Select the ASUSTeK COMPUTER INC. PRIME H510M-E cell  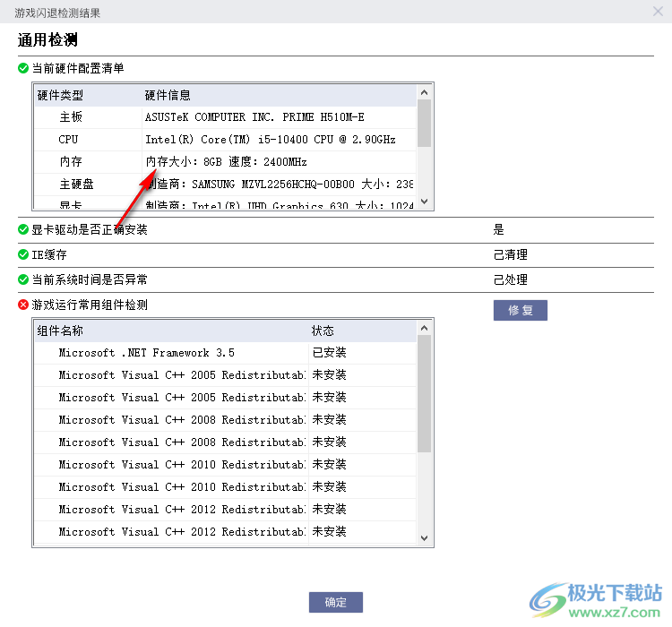[x=279, y=117]
